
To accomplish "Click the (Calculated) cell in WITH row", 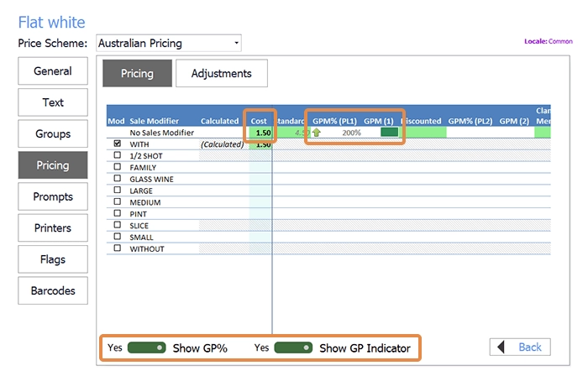I will point(222,144).
